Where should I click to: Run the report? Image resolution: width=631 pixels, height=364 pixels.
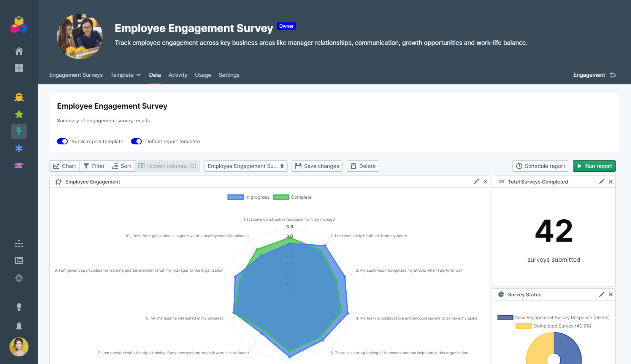pos(594,166)
